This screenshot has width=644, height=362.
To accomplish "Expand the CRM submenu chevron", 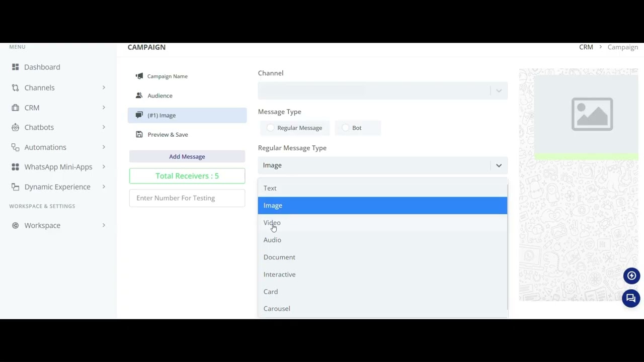I will [x=104, y=107].
